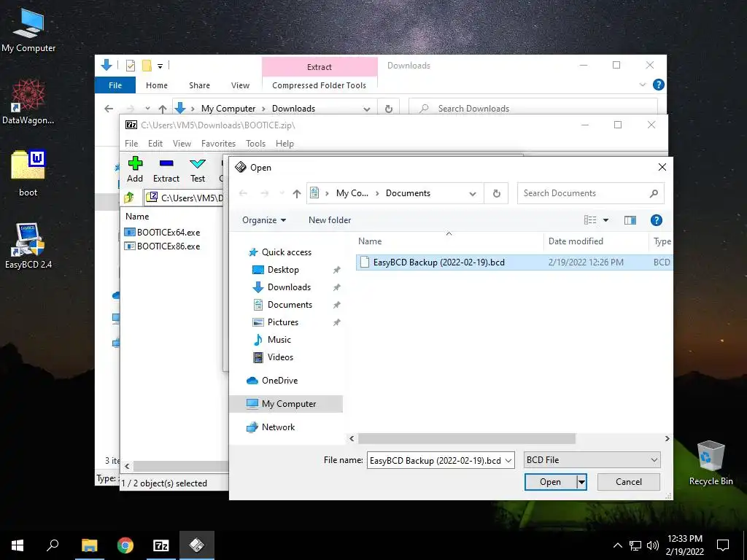
Task: Open the 7-Zip Favorites menu
Action: coord(218,144)
